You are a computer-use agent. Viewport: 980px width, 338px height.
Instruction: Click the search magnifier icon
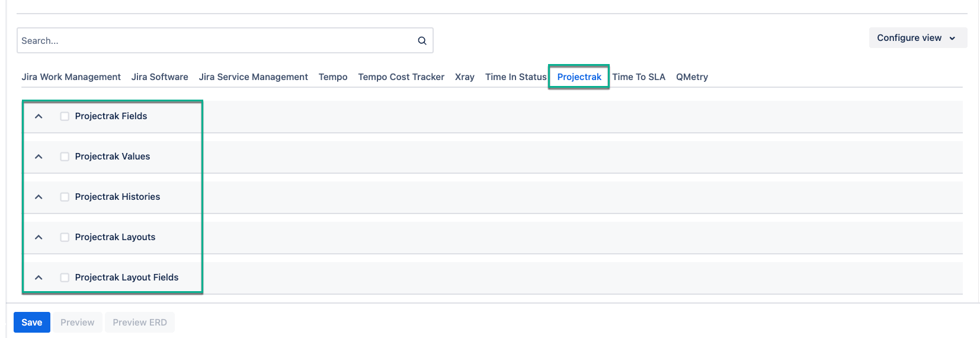pos(422,41)
